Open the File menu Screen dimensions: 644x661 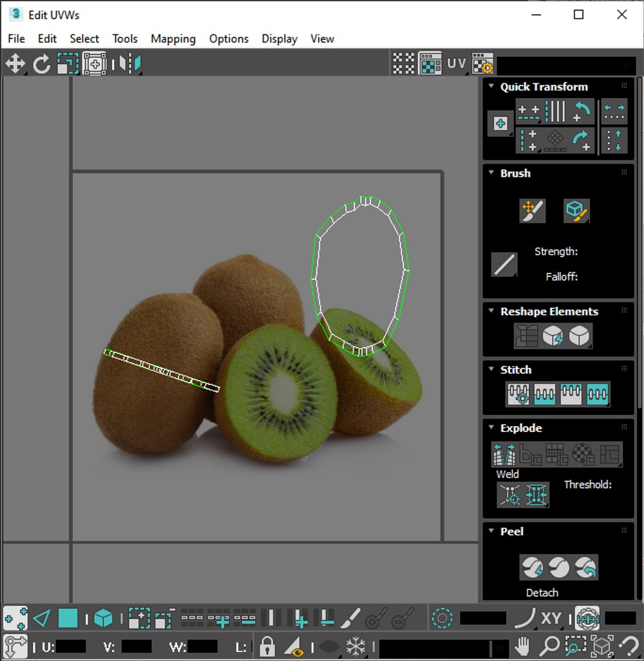17,39
